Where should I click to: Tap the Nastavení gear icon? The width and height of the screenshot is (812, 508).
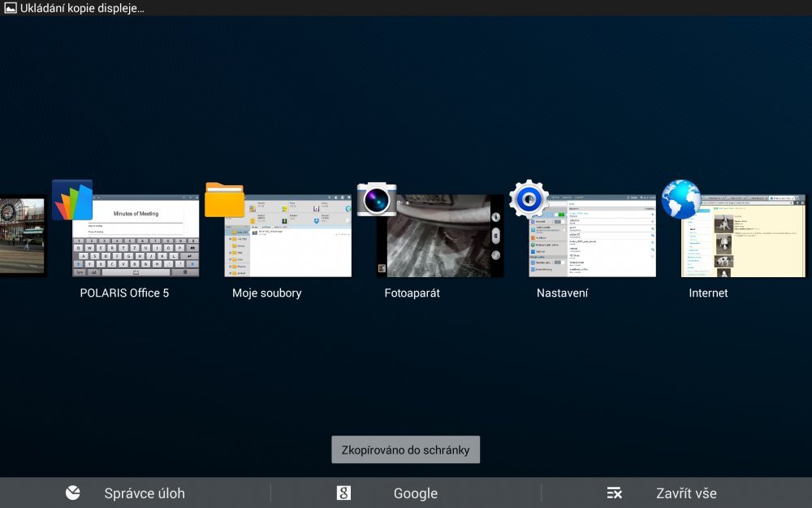[x=529, y=200]
